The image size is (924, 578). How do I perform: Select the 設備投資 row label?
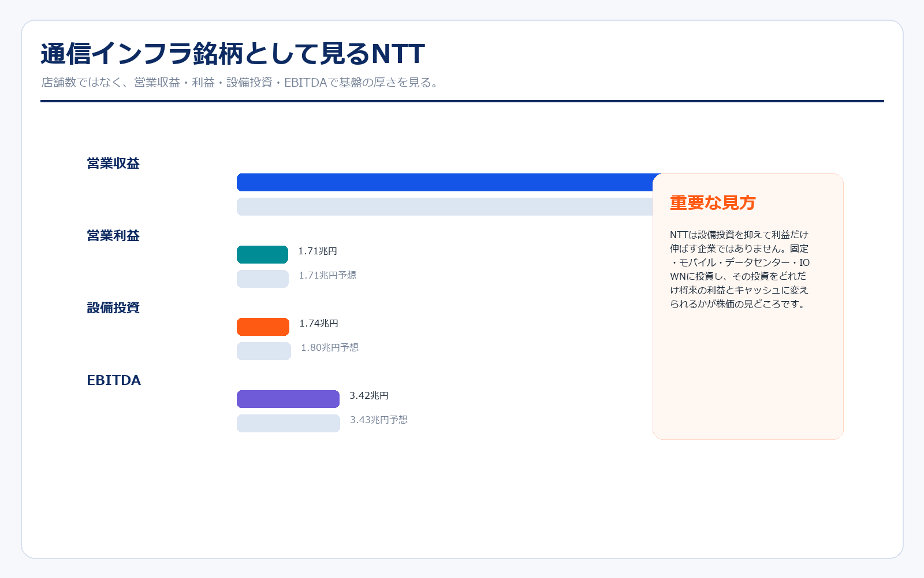pyautogui.click(x=113, y=308)
